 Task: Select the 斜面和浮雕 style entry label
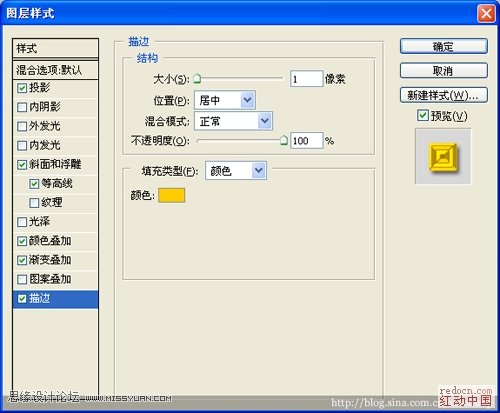pos(55,164)
